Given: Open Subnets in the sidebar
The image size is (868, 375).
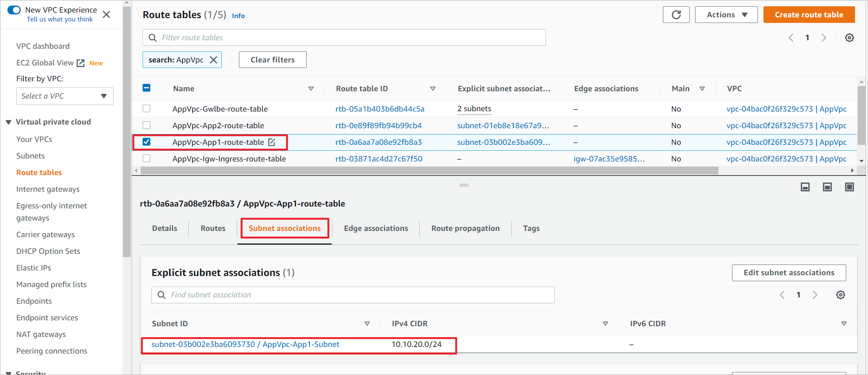Looking at the screenshot, I should [x=30, y=156].
